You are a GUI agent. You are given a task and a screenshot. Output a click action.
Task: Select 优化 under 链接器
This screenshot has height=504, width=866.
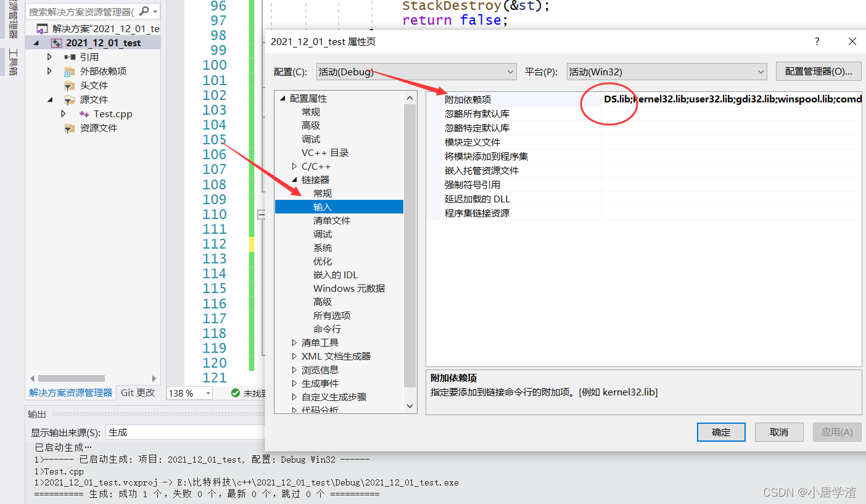(x=323, y=261)
